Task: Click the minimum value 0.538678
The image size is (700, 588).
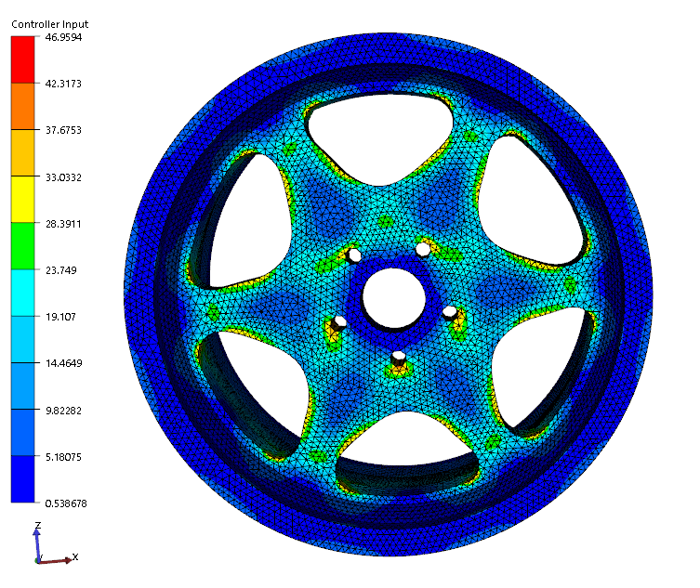Action: coord(66,503)
